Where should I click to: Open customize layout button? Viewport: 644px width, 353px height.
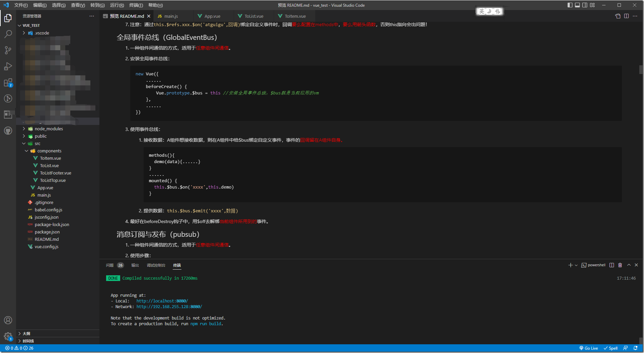[x=592, y=5]
